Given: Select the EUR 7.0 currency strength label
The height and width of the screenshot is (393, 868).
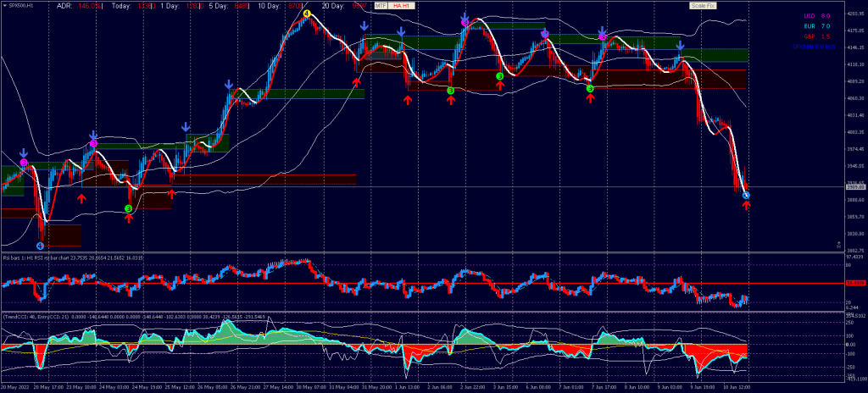Looking at the screenshot, I should (x=818, y=26).
